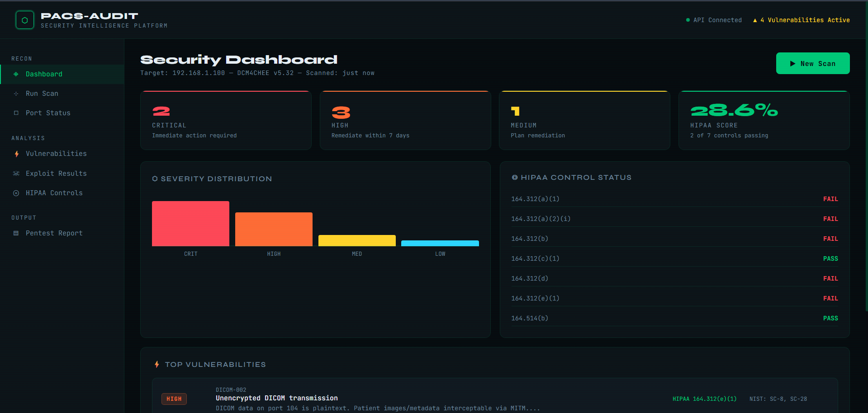The height and width of the screenshot is (413, 868).
Task: Click the warning triangle icon in header
Action: pos(755,20)
